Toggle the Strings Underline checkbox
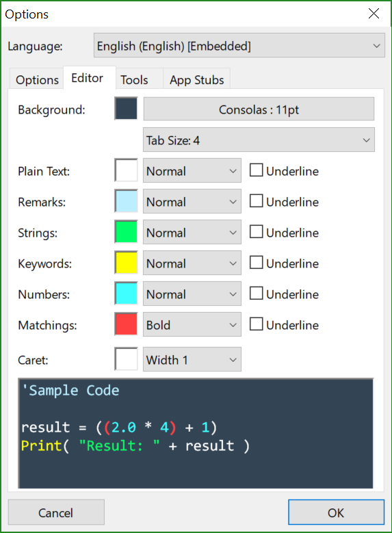 point(256,232)
